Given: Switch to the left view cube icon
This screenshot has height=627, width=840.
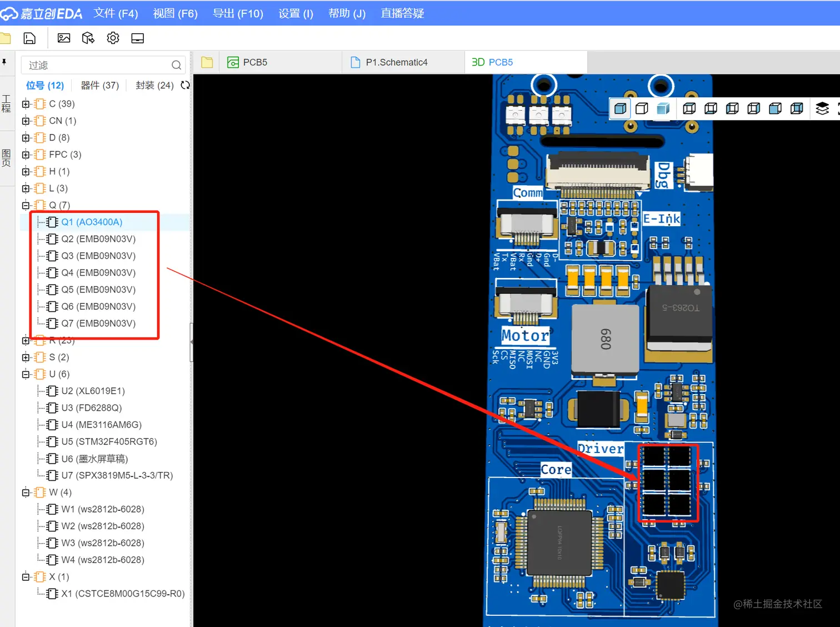Looking at the screenshot, I should tap(733, 108).
